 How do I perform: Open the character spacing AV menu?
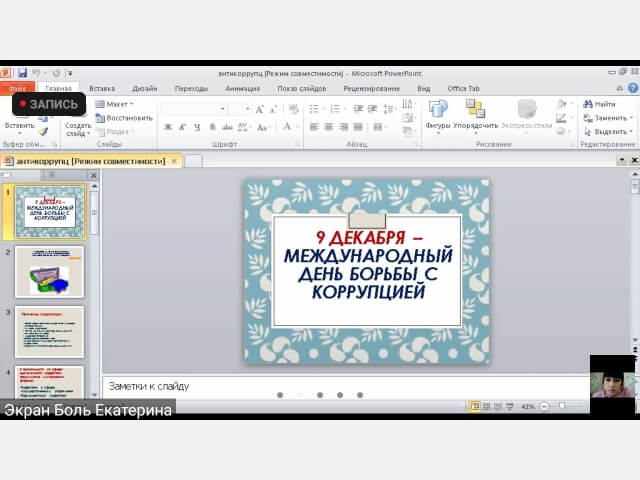(243, 127)
